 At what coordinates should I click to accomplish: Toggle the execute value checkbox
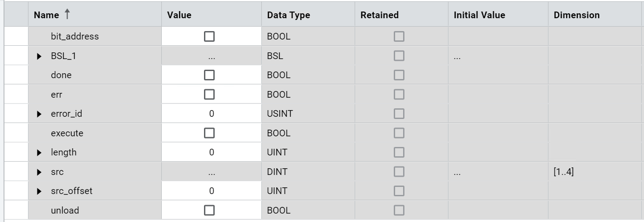click(x=209, y=133)
